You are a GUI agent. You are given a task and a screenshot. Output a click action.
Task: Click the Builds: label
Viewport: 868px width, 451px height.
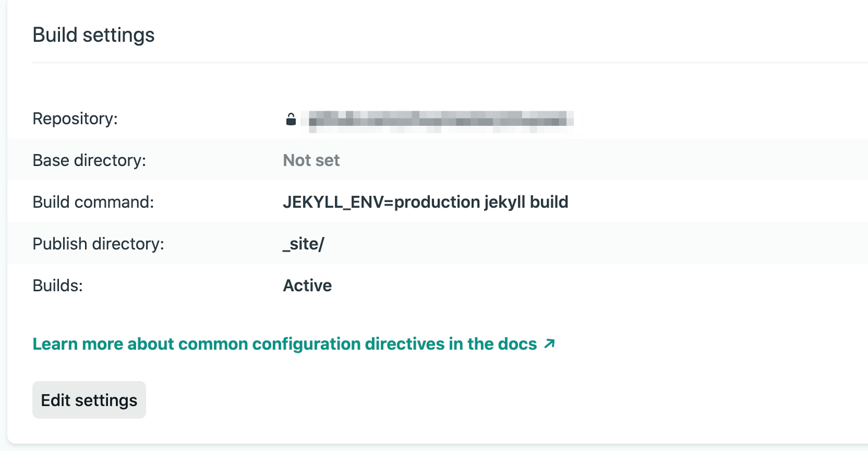click(x=58, y=286)
